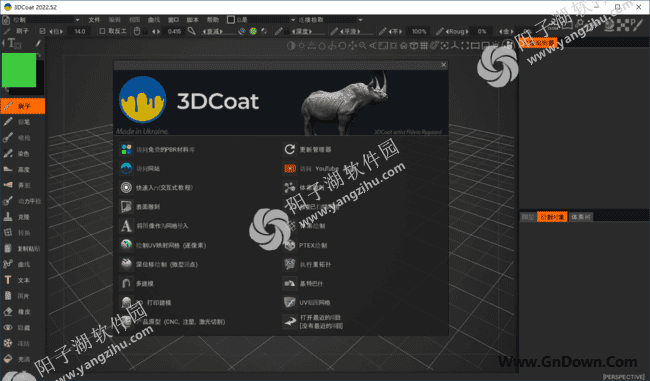Select the 复制粘贴 copy-paste tool
The height and width of the screenshot is (381, 650).
(23, 248)
